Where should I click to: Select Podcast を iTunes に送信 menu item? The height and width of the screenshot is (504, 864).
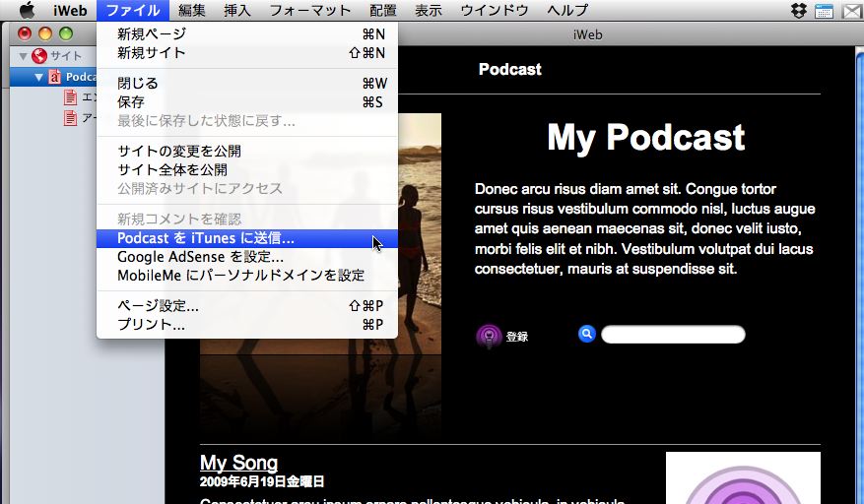click(x=247, y=238)
